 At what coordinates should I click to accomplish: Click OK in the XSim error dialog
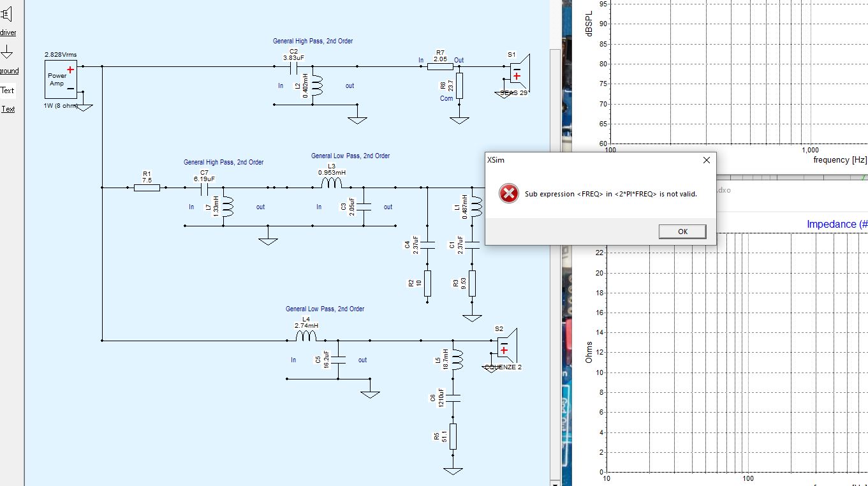[682, 232]
